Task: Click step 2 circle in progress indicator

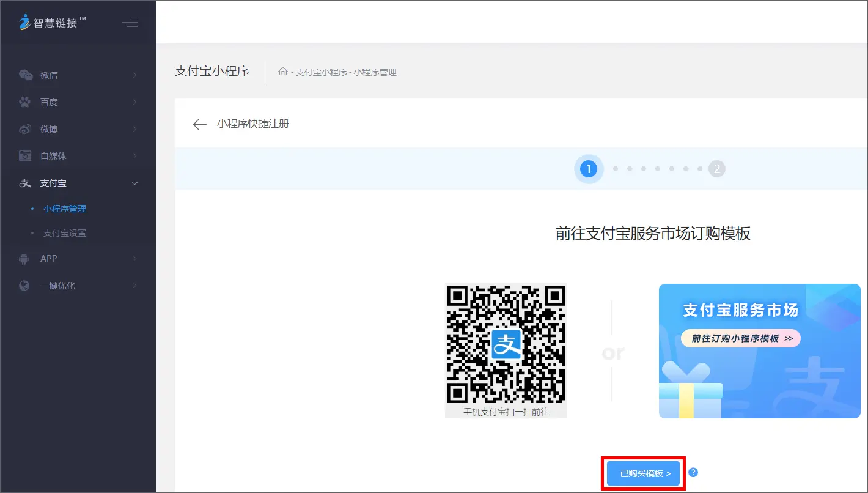Action: pos(716,169)
